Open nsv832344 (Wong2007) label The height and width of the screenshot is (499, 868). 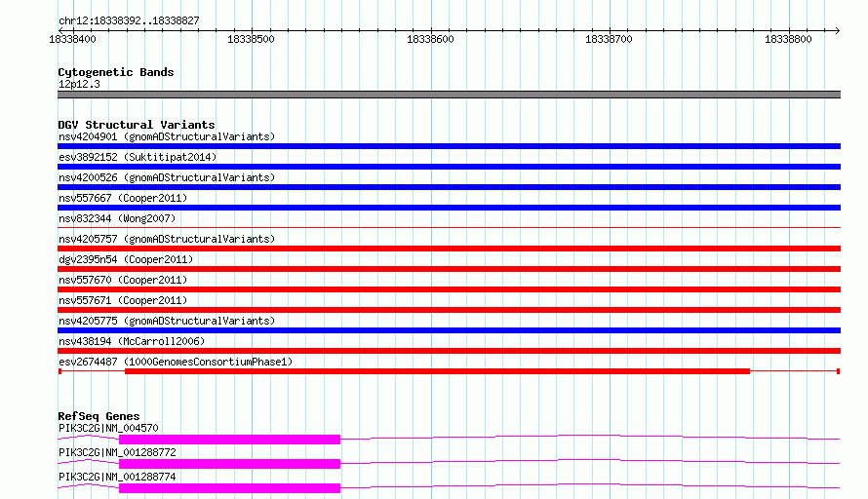coord(117,218)
